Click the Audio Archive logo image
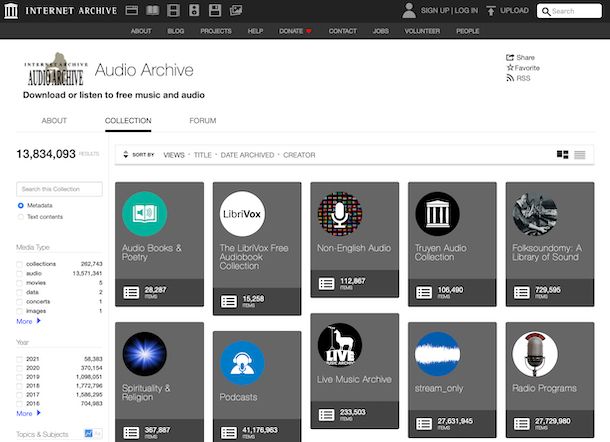The image size is (610, 442). coord(56,69)
